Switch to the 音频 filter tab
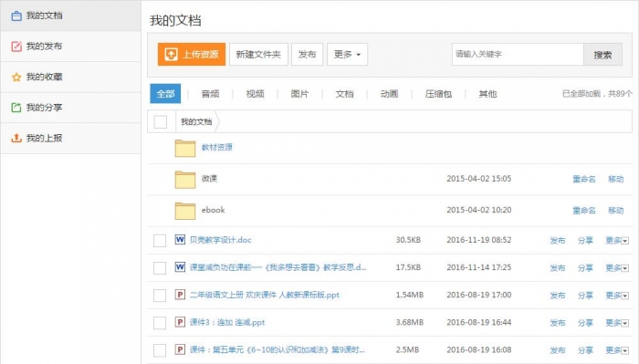Image resolution: width=639 pixels, height=364 pixels. coord(210,94)
